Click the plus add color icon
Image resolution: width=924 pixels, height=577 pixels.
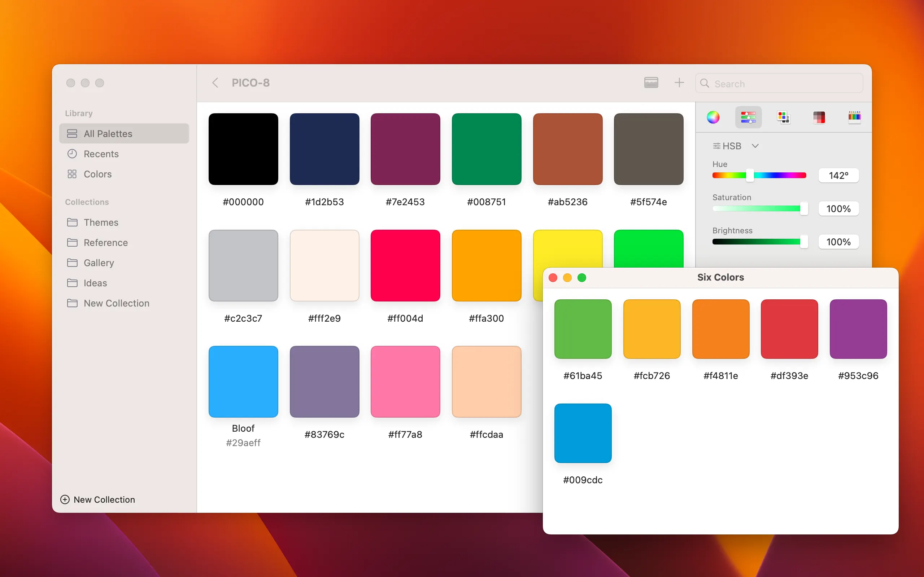[679, 83]
